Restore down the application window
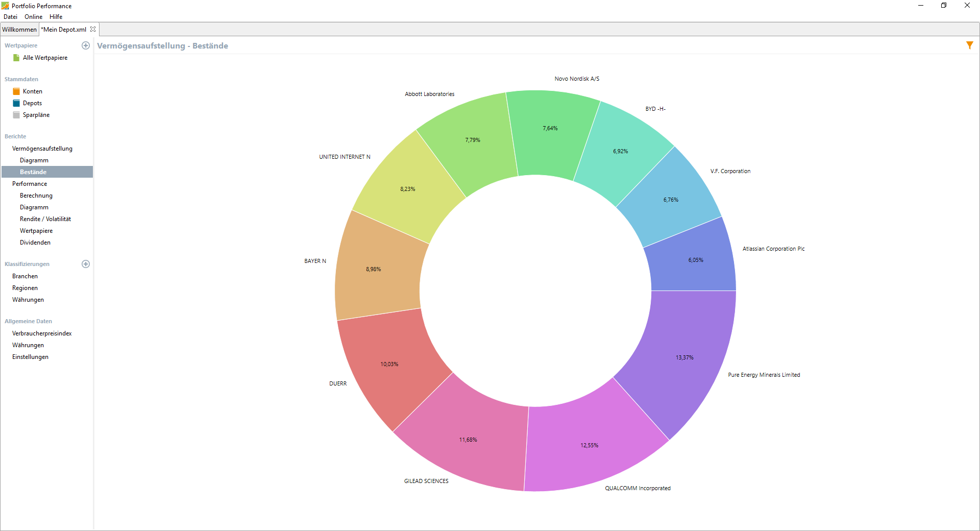 click(x=944, y=6)
